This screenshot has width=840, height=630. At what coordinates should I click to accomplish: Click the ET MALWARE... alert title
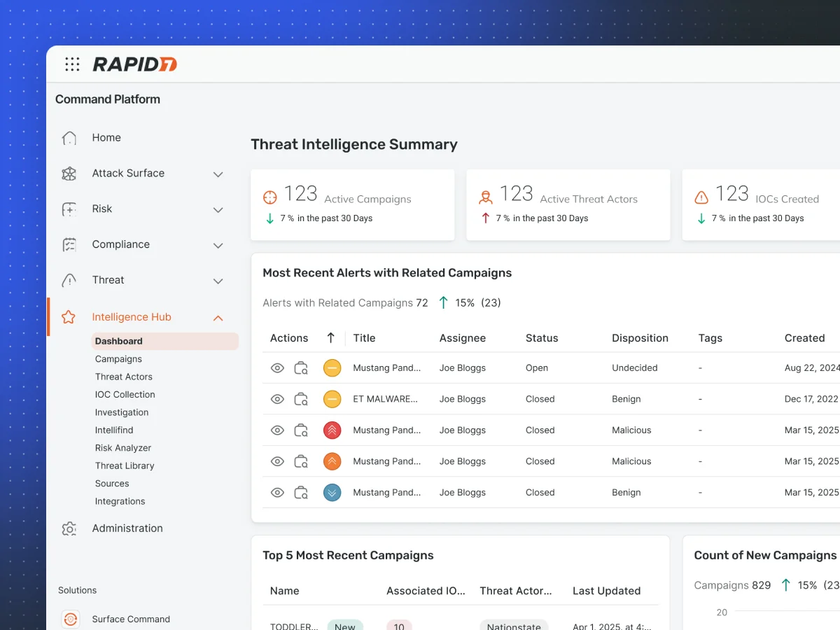click(x=385, y=399)
